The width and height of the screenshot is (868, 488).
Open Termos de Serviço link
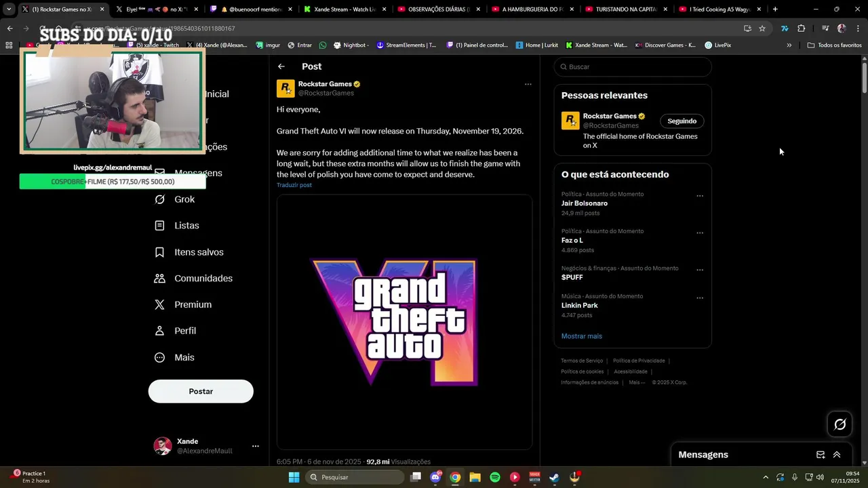pyautogui.click(x=582, y=361)
